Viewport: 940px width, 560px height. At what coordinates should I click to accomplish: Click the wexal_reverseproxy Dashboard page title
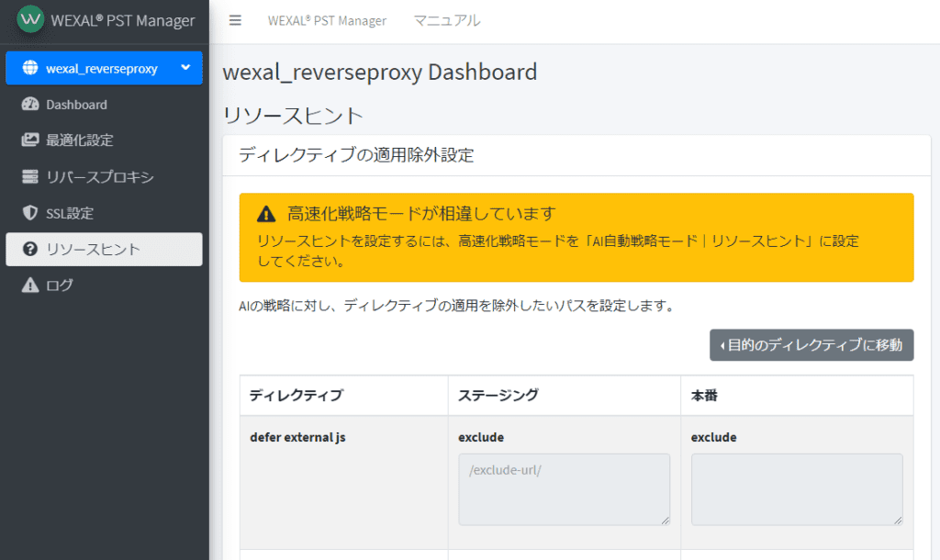379,72
